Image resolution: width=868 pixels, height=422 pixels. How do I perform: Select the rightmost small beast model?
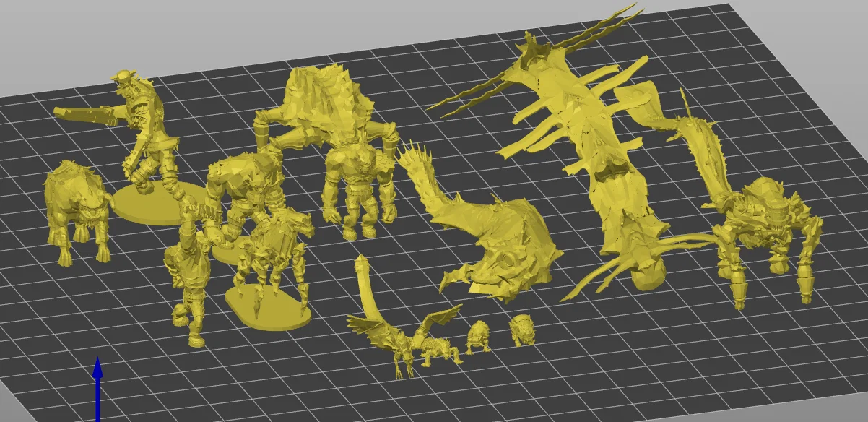tap(522, 330)
